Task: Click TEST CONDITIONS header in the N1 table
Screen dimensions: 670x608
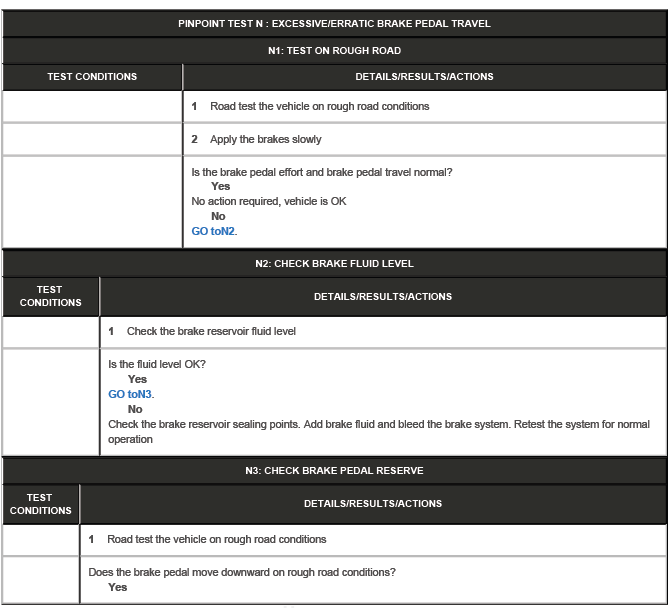Action: [x=92, y=77]
